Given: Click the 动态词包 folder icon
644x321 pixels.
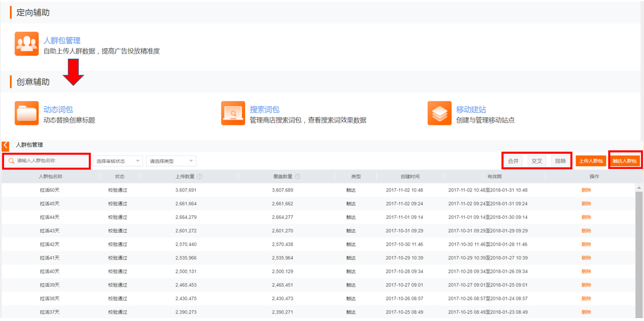Looking at the screenshot, I should pos(27,113).
